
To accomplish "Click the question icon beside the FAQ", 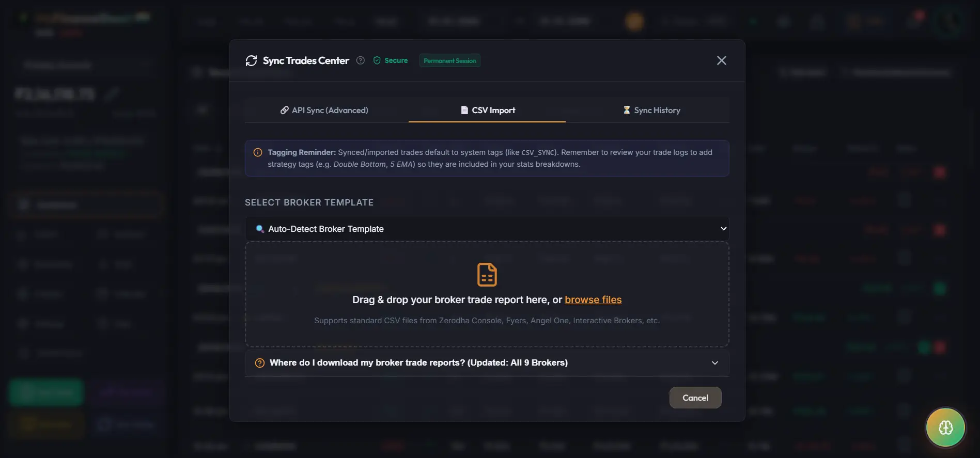I will pos(260,363).
